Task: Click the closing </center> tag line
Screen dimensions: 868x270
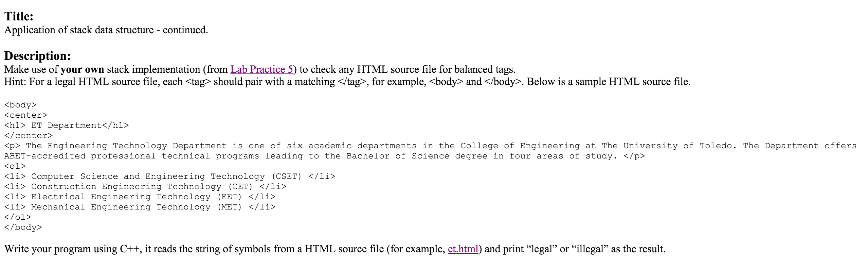Action: 29,136
